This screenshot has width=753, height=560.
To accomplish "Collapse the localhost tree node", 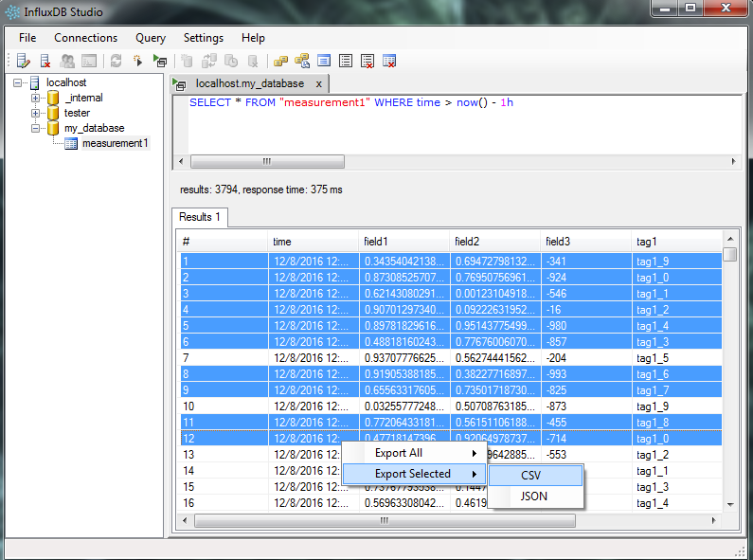I will [18, 82].
